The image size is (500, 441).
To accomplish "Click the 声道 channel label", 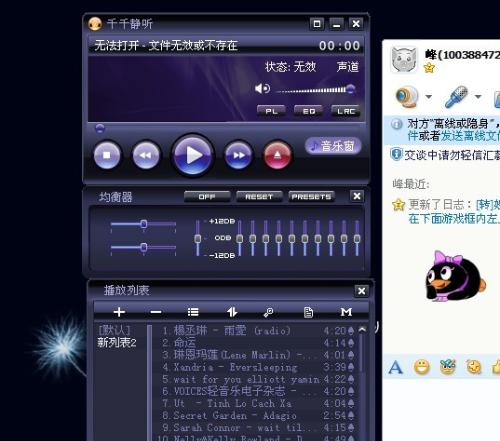I will [347, 67].
